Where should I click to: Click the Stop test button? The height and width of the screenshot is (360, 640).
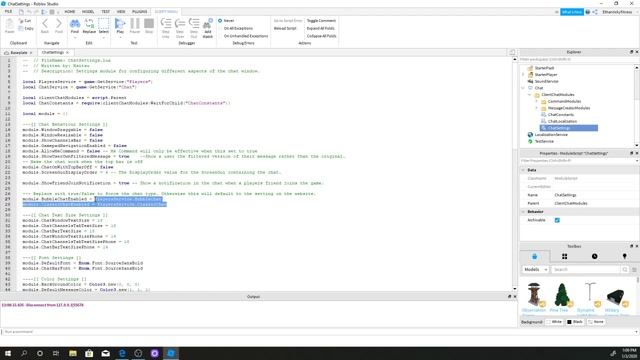(x=149, y=23)
